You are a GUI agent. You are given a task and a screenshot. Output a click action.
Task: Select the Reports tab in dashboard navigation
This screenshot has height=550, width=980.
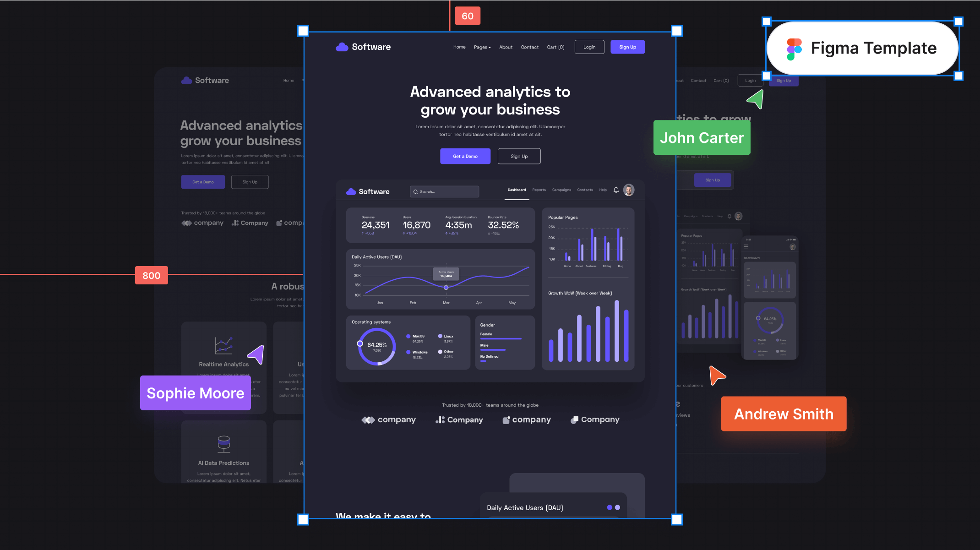pos(539,191)
